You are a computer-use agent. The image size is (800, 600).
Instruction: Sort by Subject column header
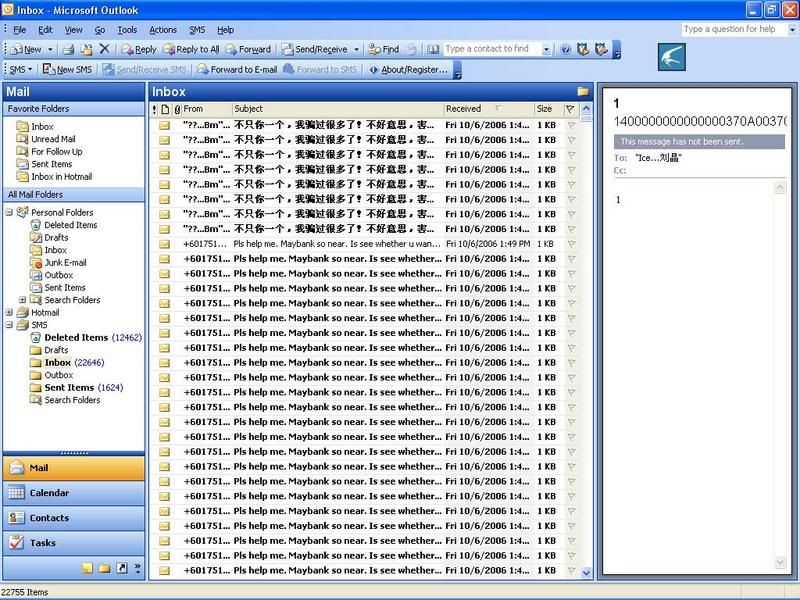click(x=338, y=109)
